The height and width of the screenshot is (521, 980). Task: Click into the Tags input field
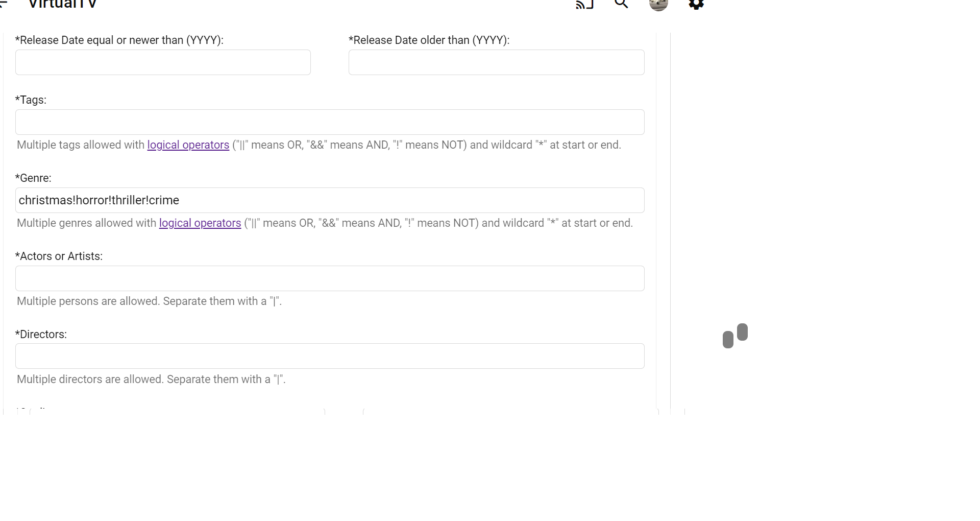click(330, 122)
